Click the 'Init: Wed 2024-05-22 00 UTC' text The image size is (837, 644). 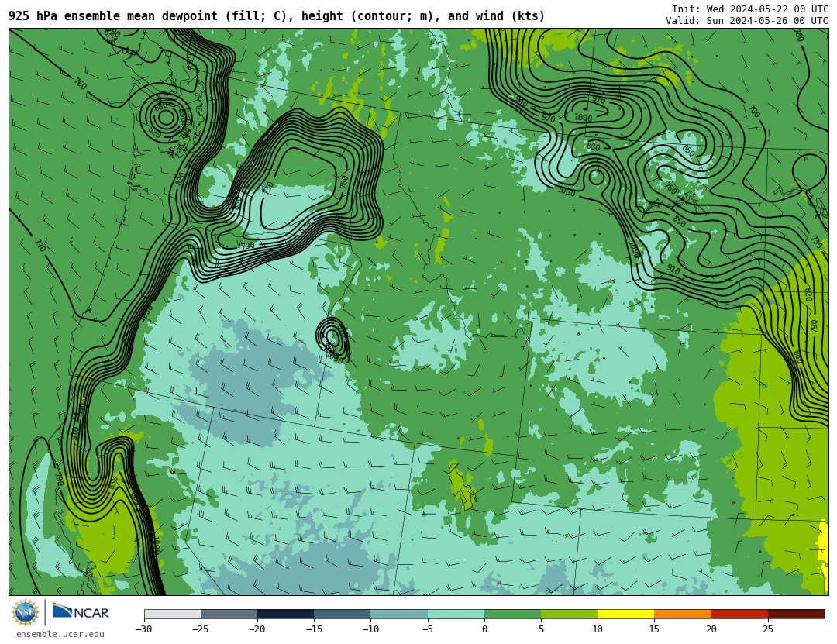(x=750, y=9)
